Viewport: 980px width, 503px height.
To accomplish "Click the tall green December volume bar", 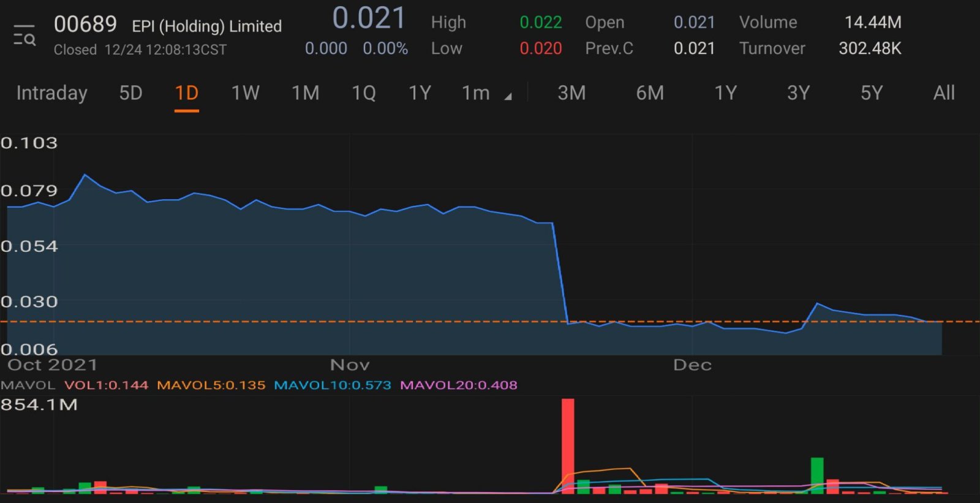I will click(817, 475).
